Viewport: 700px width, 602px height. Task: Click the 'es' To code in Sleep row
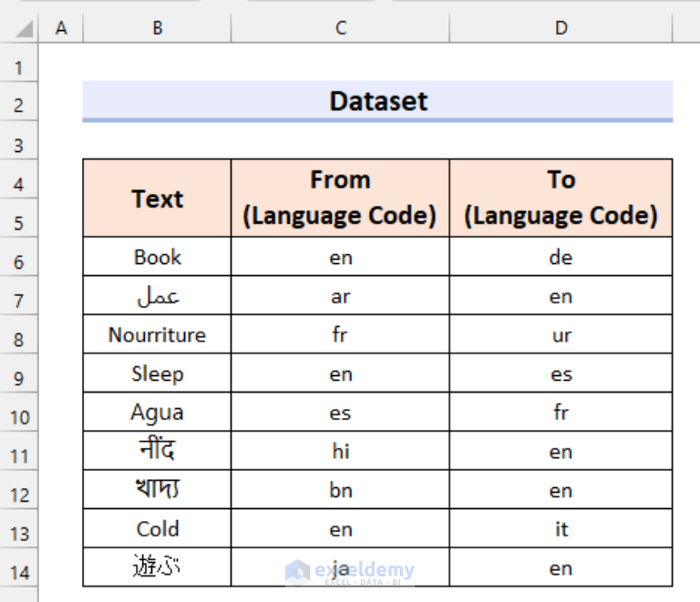point(561,373)
